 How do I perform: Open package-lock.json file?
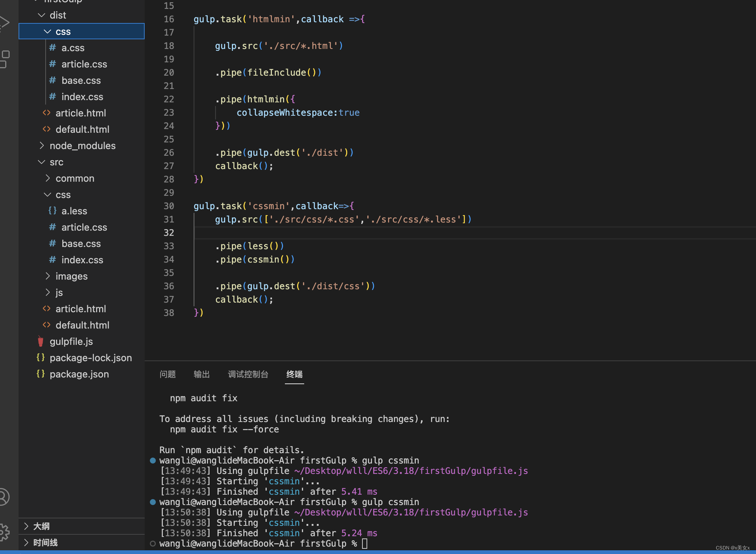coord(91,358)
